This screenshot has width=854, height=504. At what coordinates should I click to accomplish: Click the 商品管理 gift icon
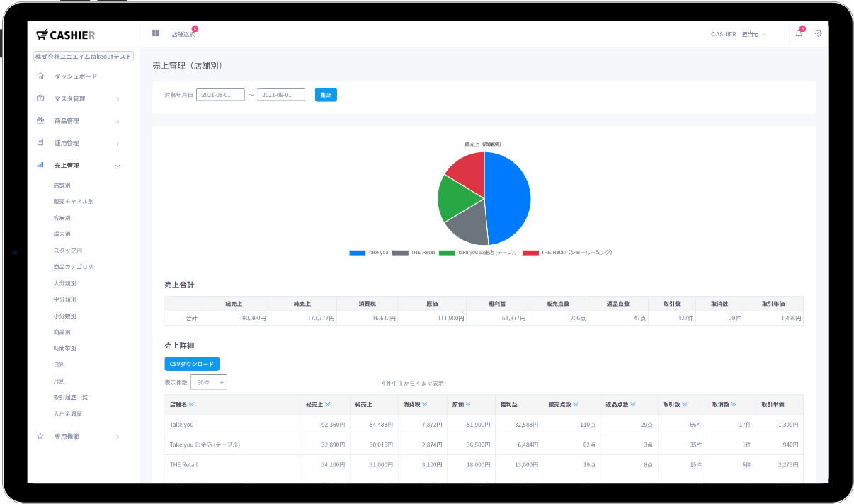coord(40,121)
